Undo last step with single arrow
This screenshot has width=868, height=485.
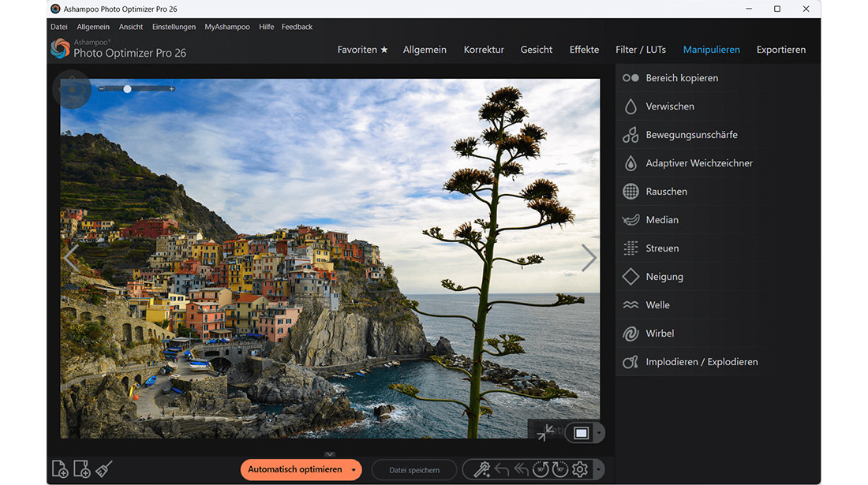tap(502, 470)
